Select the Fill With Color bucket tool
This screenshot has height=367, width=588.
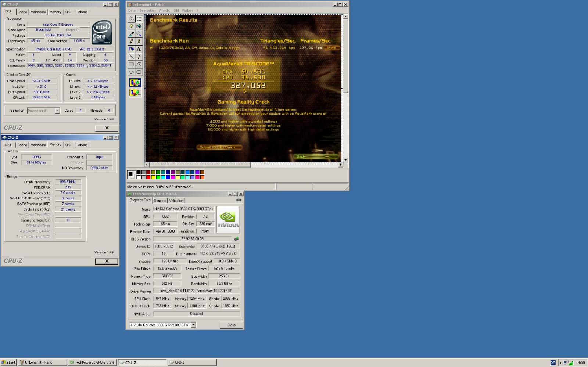(x=139, y=26)
